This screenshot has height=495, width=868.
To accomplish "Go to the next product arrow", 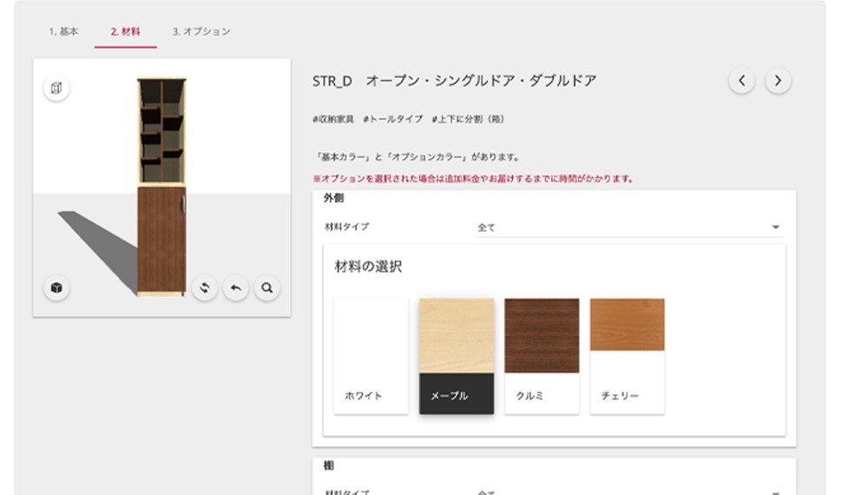I will pos(778,81).
